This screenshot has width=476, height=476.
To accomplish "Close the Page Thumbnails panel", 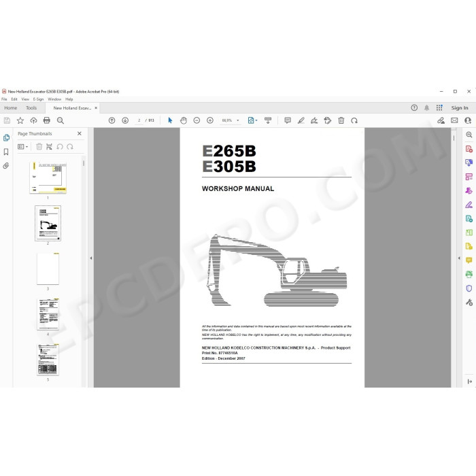I will tap(80, 133).
